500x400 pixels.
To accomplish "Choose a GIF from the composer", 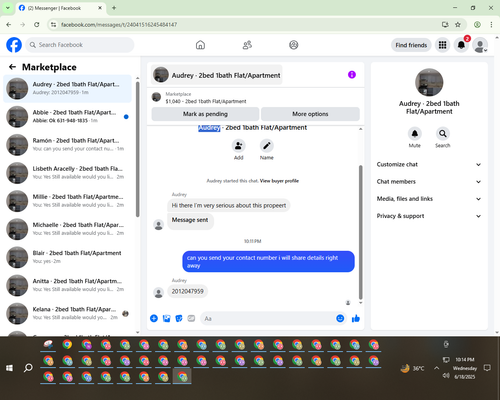I will [x=191, y=318].
